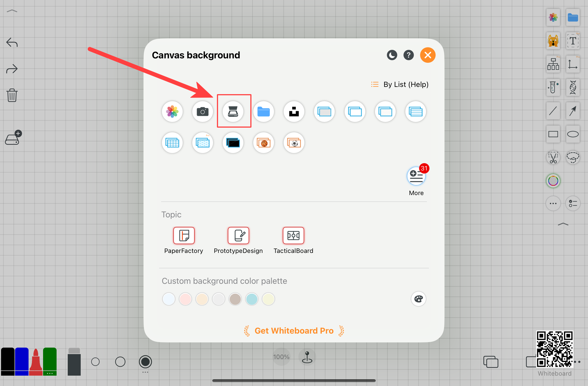Select the Ellipse shape tool

coord(573,134)
